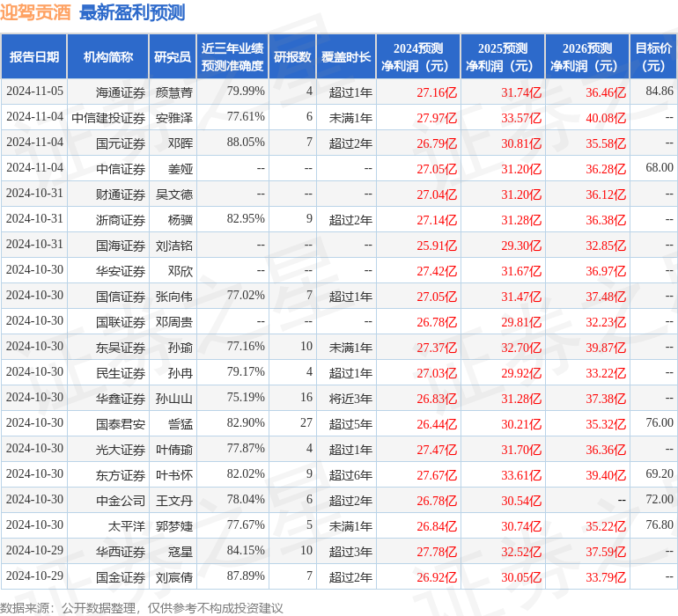Image resolution: width=678 pixels, height=616 pixels.
Task: Click the 2025预测净利润 column header
Action: tap(503, 57)
